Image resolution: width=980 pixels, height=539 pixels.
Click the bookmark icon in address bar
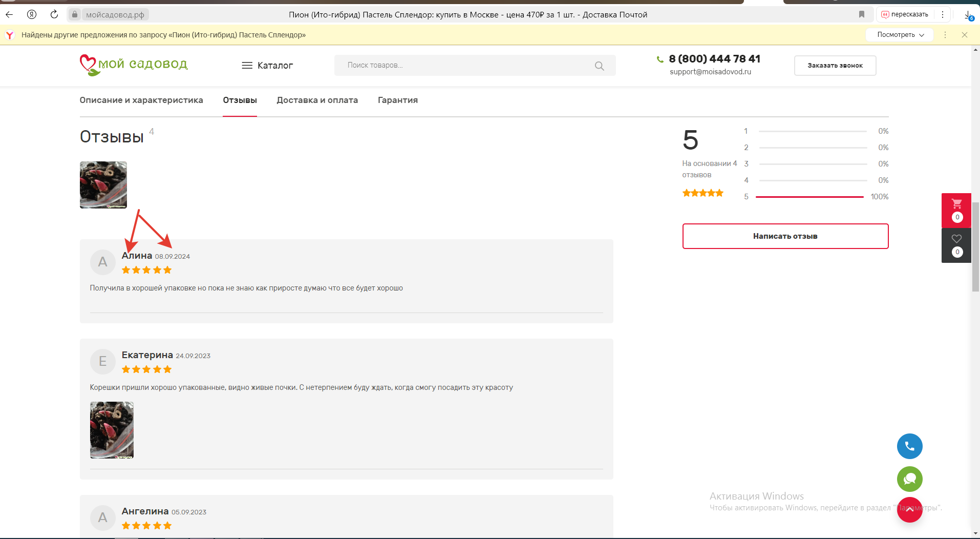[862, 14]
